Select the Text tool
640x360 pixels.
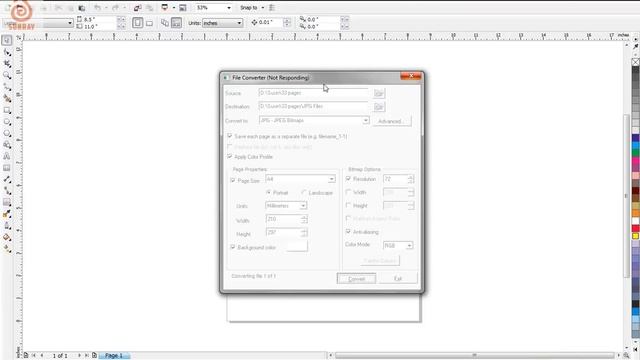[7, 156]
